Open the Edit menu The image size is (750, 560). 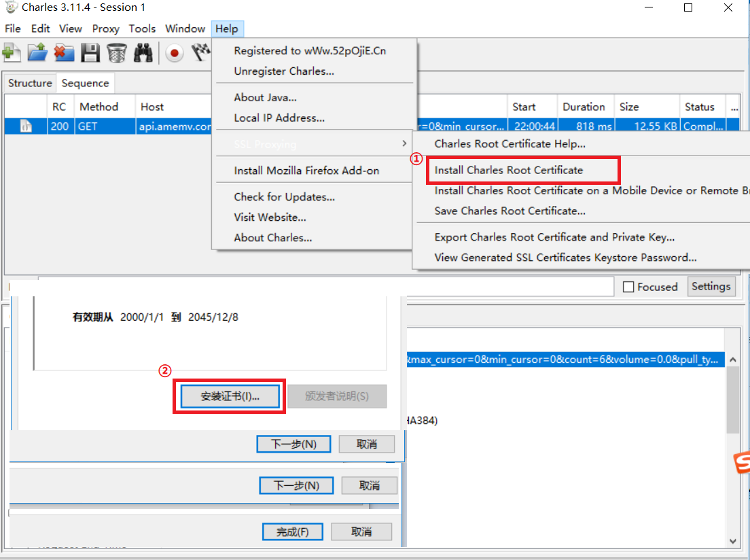click(x=40, y=29)
